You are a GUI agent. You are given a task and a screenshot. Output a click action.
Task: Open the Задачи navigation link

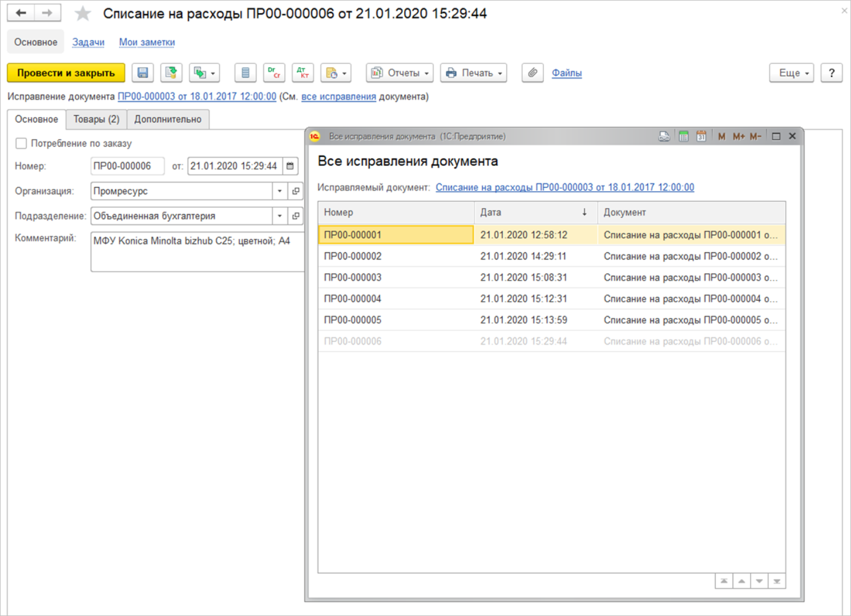point(88,42)
